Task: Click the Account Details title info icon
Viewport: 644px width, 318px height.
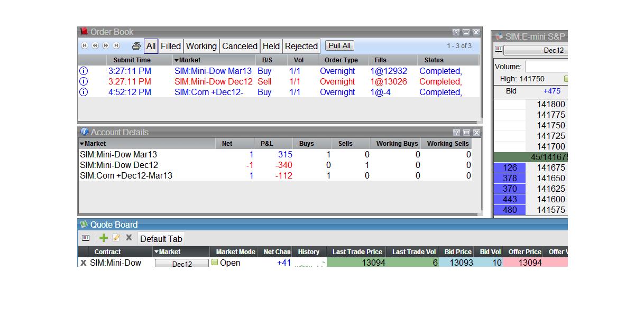Action: click(x=84, y=132)
